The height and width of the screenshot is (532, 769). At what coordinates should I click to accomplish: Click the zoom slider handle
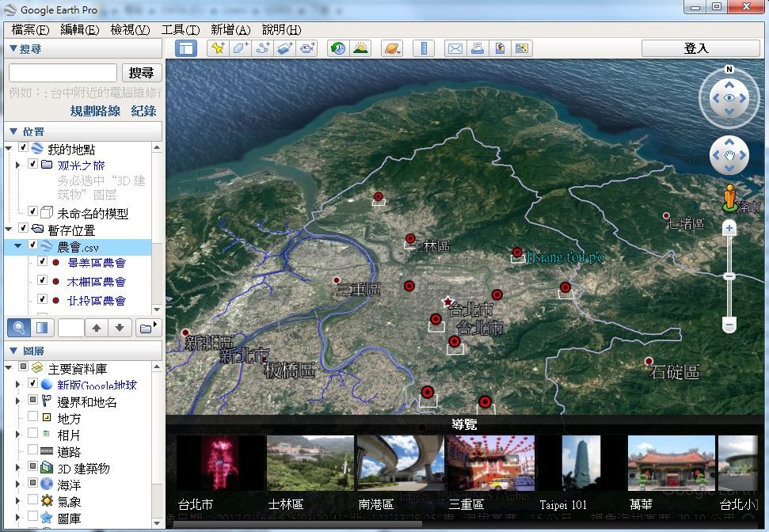(x=729, y=276)
